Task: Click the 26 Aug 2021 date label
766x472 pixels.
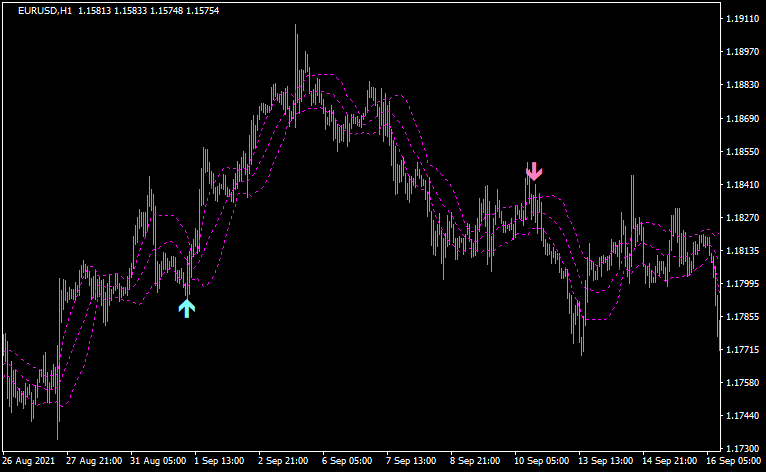Action: [x=28, y=462]
